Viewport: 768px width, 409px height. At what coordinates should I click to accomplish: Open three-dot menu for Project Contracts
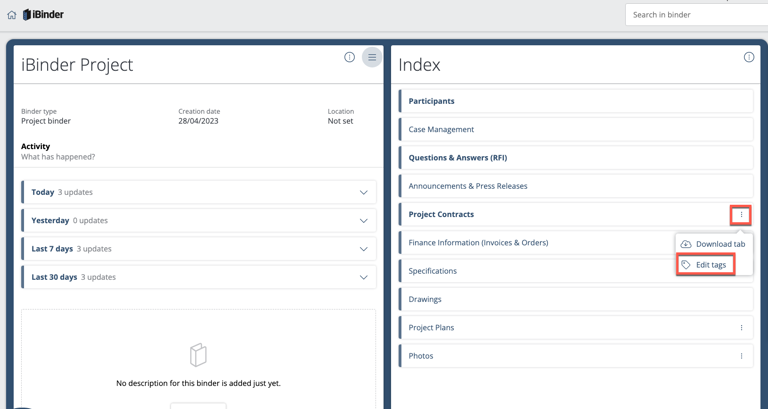point(741,215)
